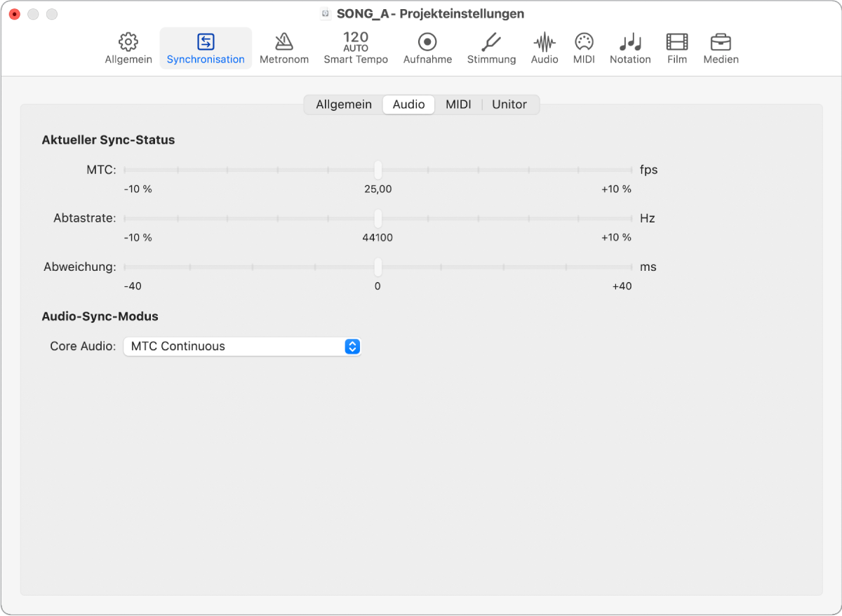This screenshot has height=616, width=842.
Task: Click the +40 deviation label
Action: tap(622, 286)
